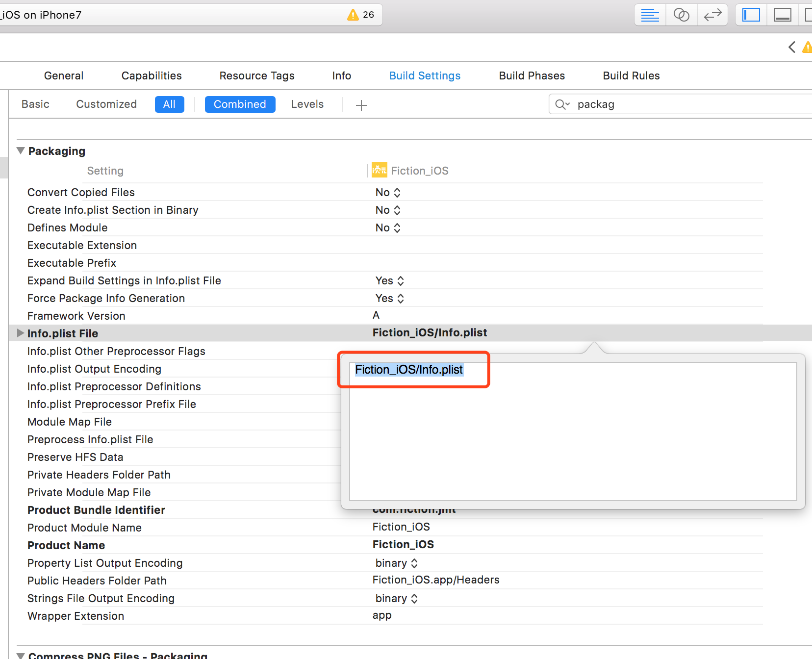Image resolution: width=812 pixels, height=659 pixels.
Task: Select Preprocess Info.plist File row
Action: point(90,439)
